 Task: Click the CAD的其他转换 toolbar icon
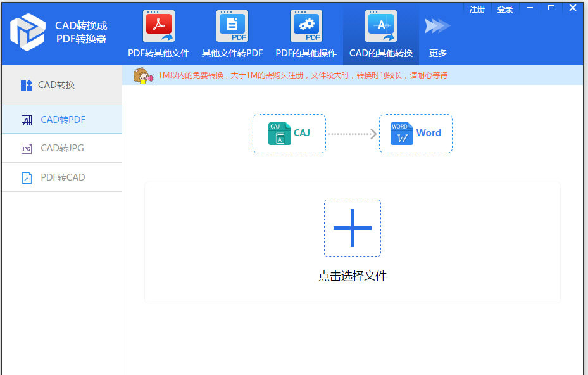pyautogui.click(x=380, y=25)
